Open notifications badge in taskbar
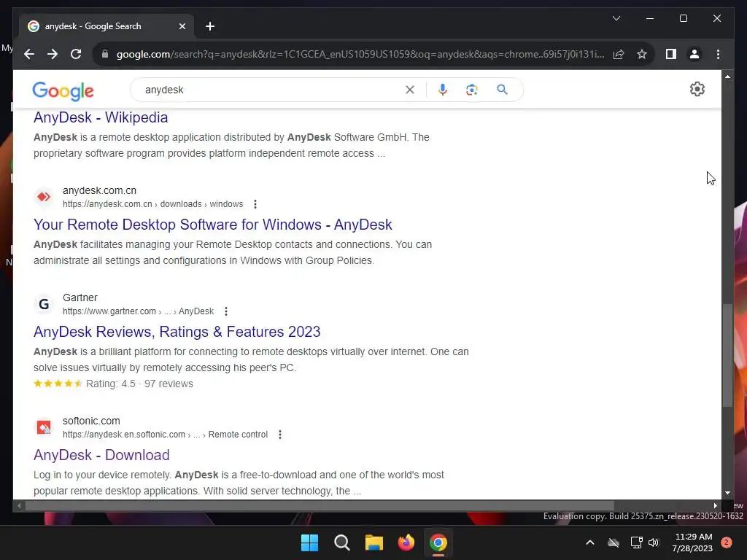Viewport: 747px width, 560px height. 726,542
